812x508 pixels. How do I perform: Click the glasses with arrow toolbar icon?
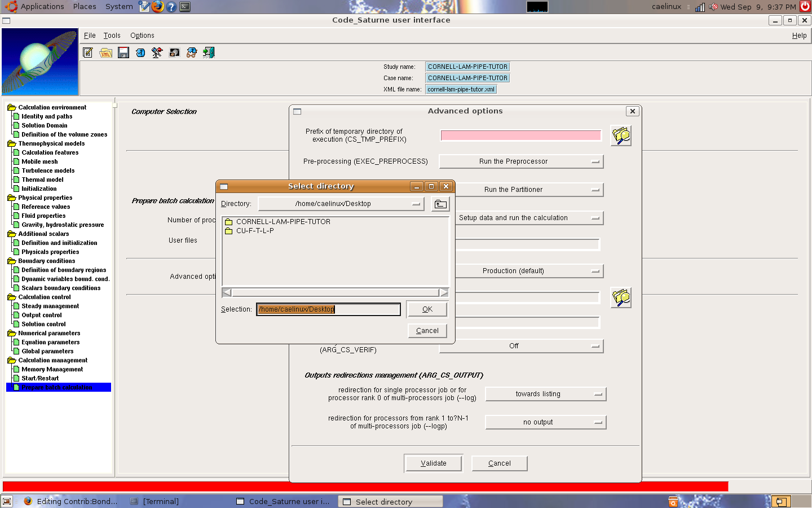point(192,52)
